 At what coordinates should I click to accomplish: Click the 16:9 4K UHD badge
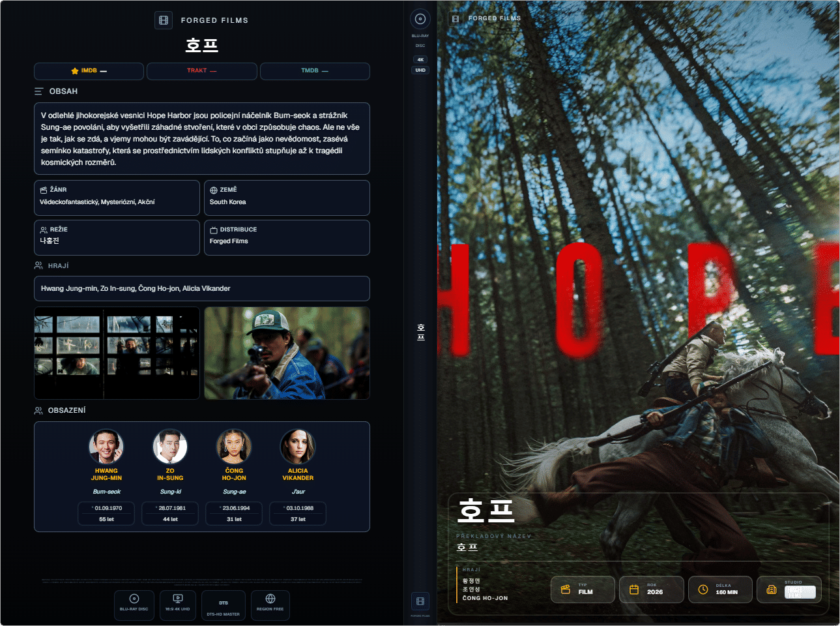click(x=178, y=606)
